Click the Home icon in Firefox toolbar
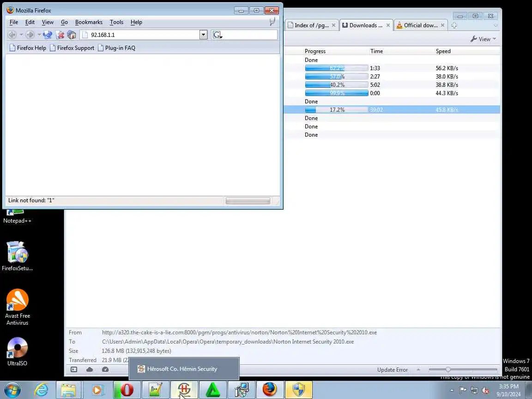Viewport: 532px width, 399px height. tap(72, 35)
